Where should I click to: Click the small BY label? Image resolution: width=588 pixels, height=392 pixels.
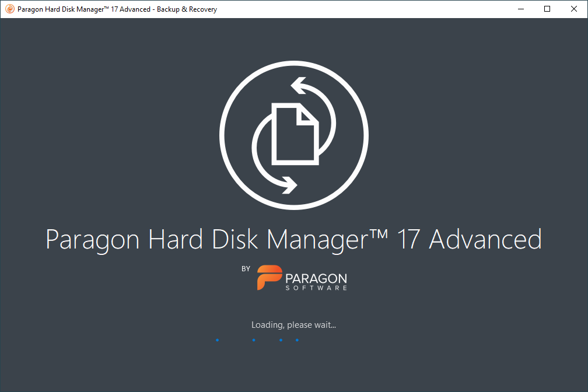(246, 268)
